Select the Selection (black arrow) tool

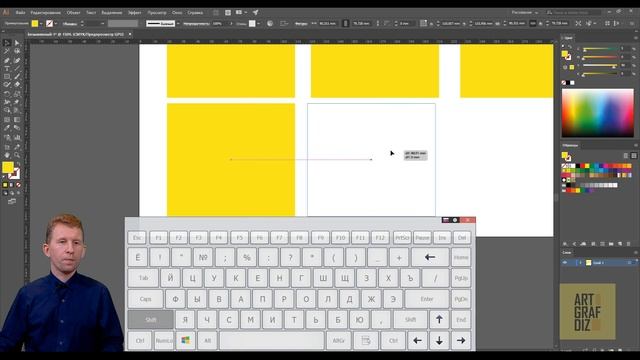[7, 42]
